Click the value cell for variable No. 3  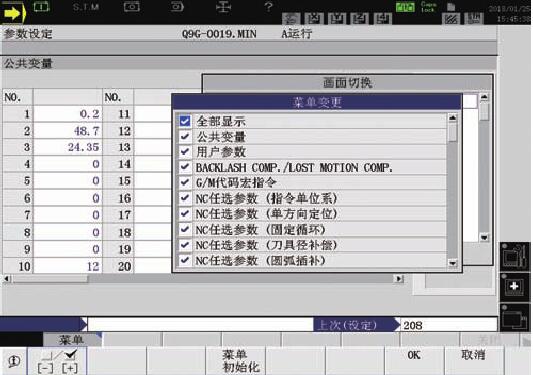tap(68, 147)
